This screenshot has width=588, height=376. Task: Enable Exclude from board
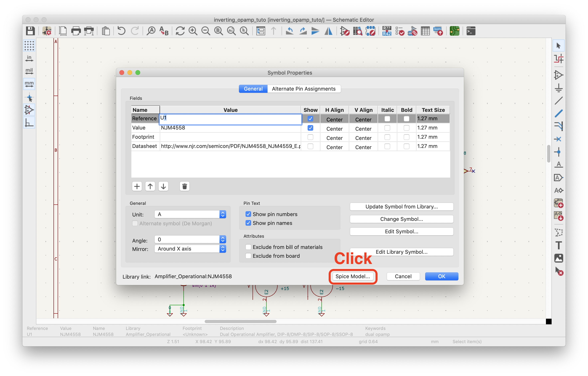(248, 256)
